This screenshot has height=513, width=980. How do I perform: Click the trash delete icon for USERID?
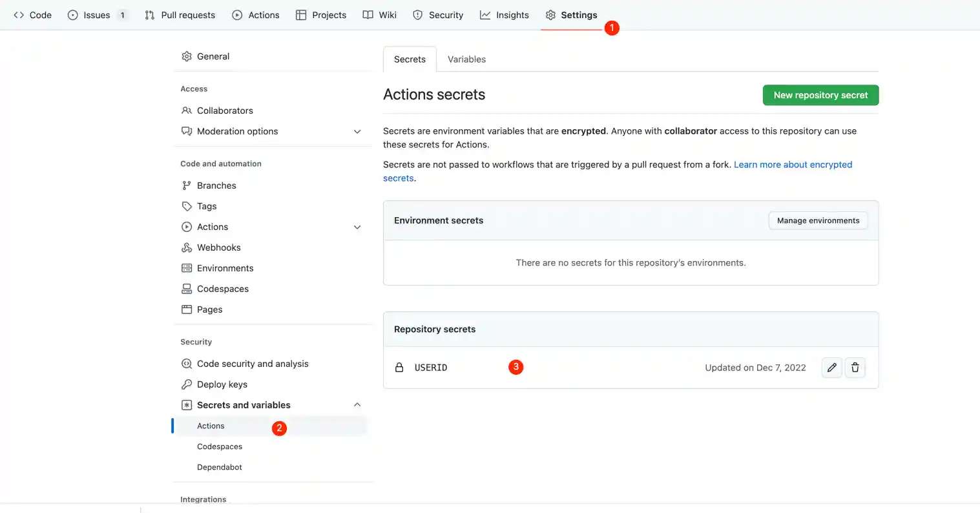[855, 368]
